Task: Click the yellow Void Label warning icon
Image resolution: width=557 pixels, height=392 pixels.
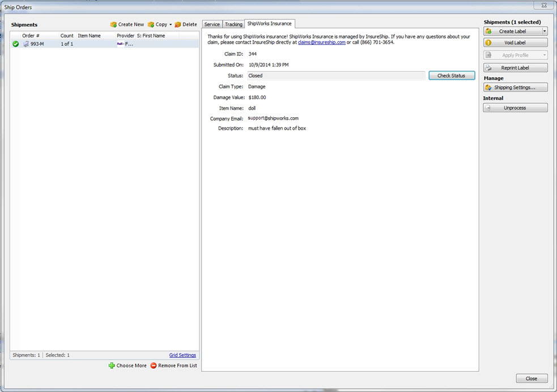Action: 488,42
